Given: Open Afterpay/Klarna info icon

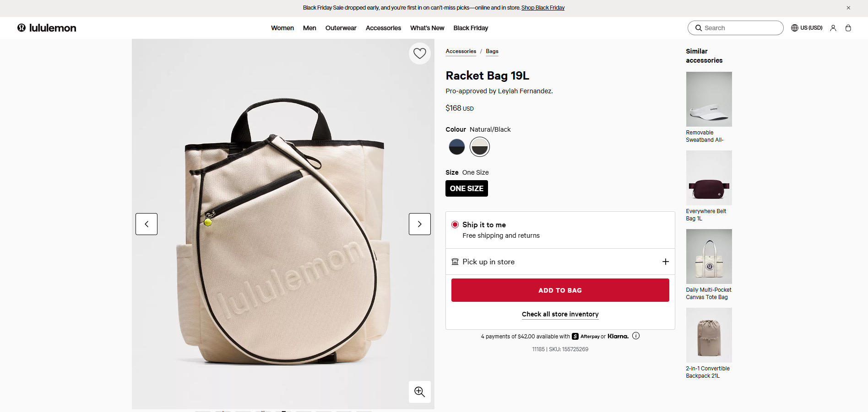Looking at the screenshot, I should pyautogui.click(x=636, y=336).
